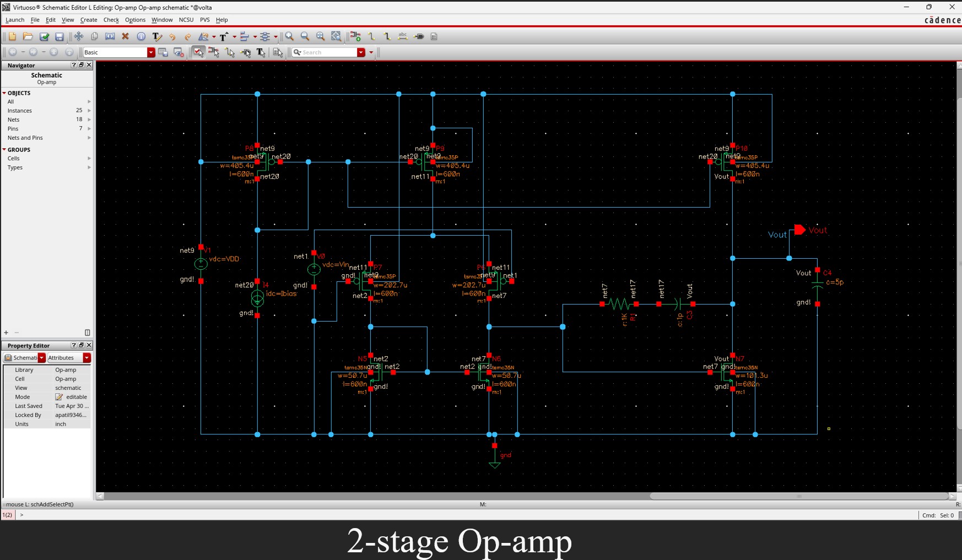Open the Attributes dropdown in Property Editor
This screenshot has height=560, width=962.
point(87,358)
